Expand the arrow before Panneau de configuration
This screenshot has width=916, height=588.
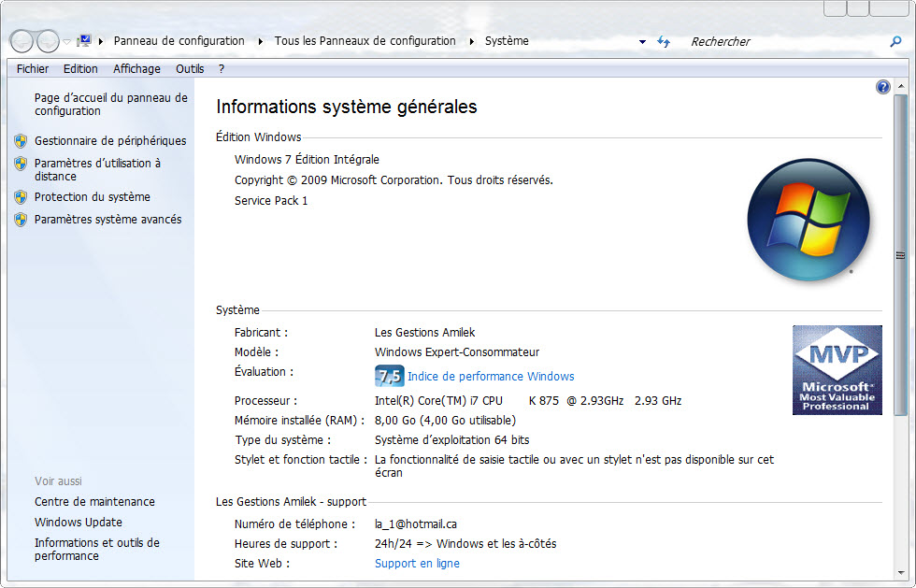(x=101, y=41)
